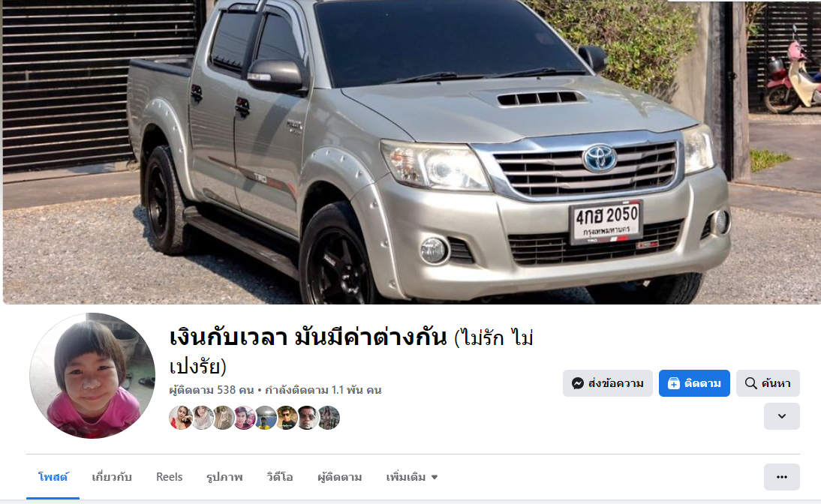Open the three-dots options menu
This screenshot has width=821, height=504.
[x=781, y=477]
